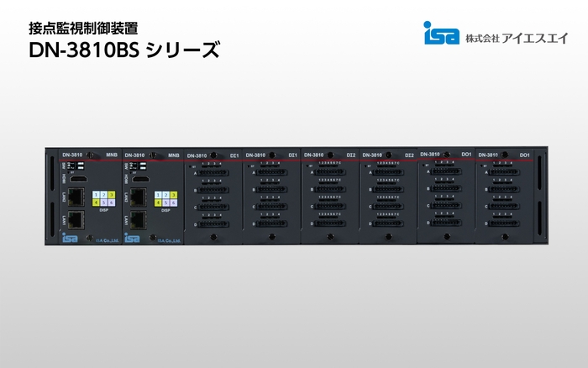Screen dimensions: 588x368
Task: Click the bottom screw on left DI1 module
Action: coord(213,237)
